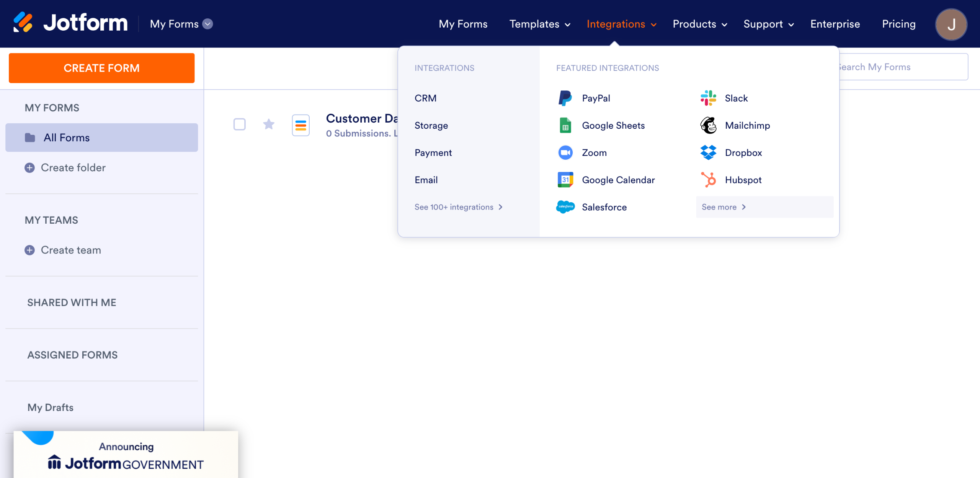
Task: Click the Hubspot integration icon
Action: click(x=708, y=180)
